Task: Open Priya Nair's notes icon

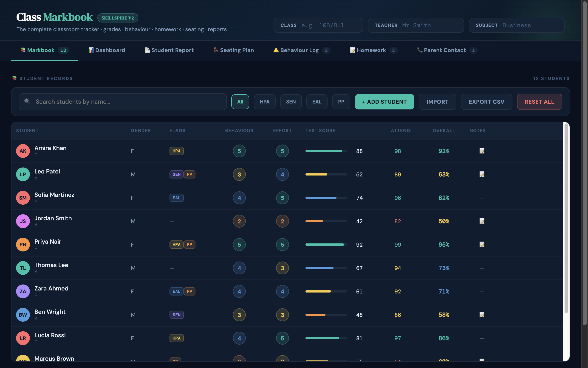Action: (482, 244)
